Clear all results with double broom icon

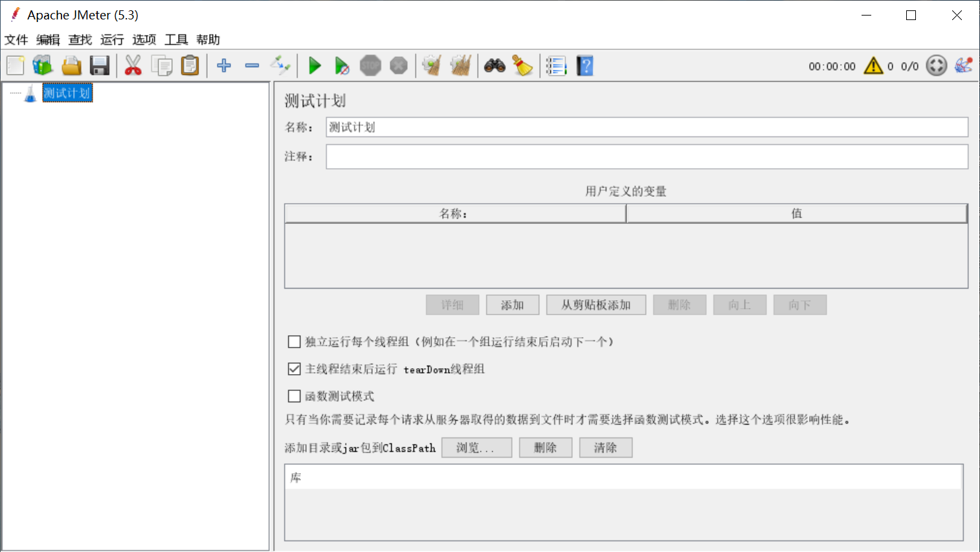pyautogui.click(x=460, y=65)
